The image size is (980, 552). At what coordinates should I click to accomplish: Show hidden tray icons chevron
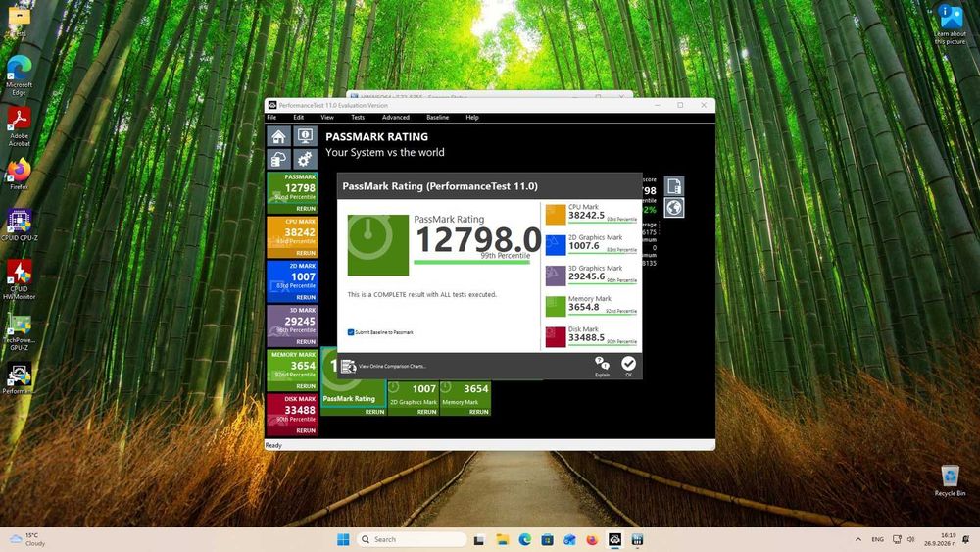coord(858,539)
